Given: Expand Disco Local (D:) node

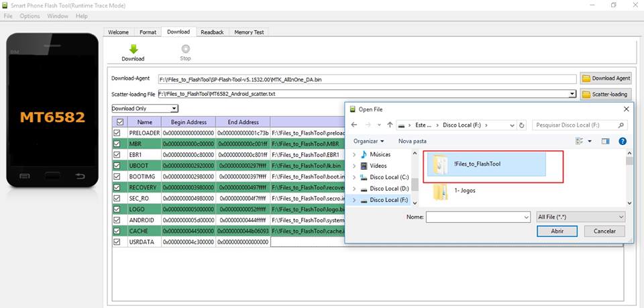Looking at the screenshot, I should tap(354, 189).
